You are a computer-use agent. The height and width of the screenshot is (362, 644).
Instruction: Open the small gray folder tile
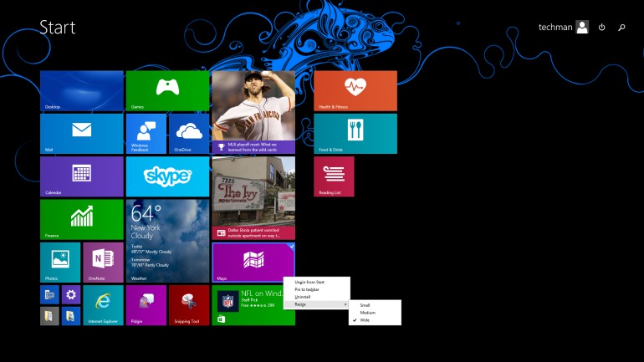pyautogui.click(x=49, y=316)
